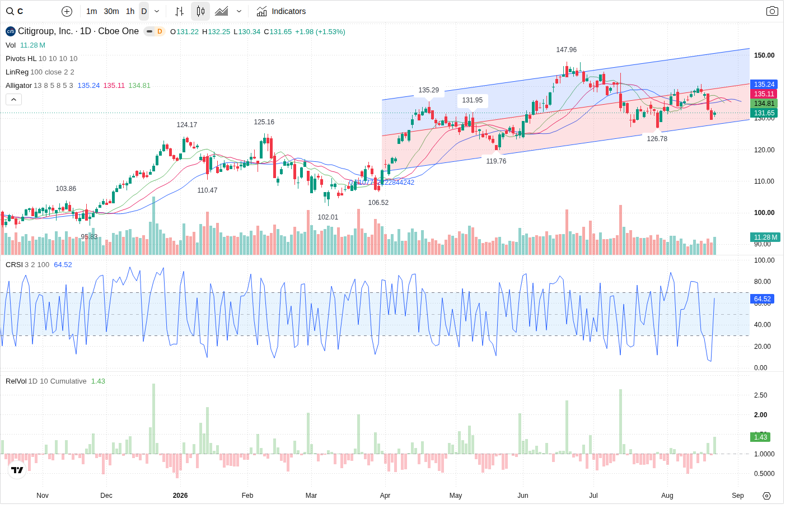Expand the chart style dropdown
Viewport: 795px width, 532px height.
point(239,11)
